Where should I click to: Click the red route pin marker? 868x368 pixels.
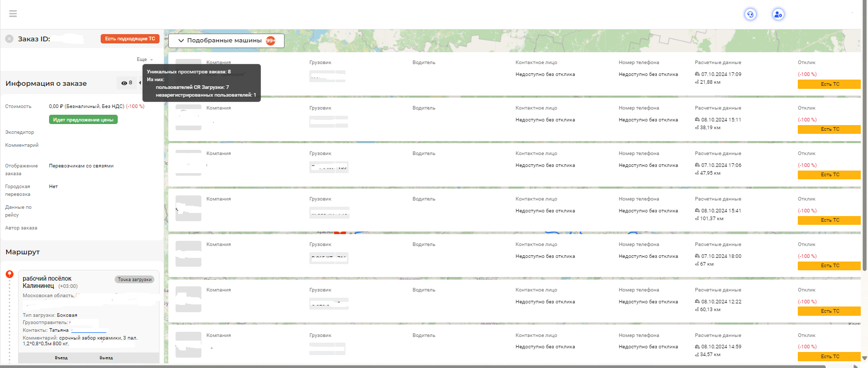[9, 274]
